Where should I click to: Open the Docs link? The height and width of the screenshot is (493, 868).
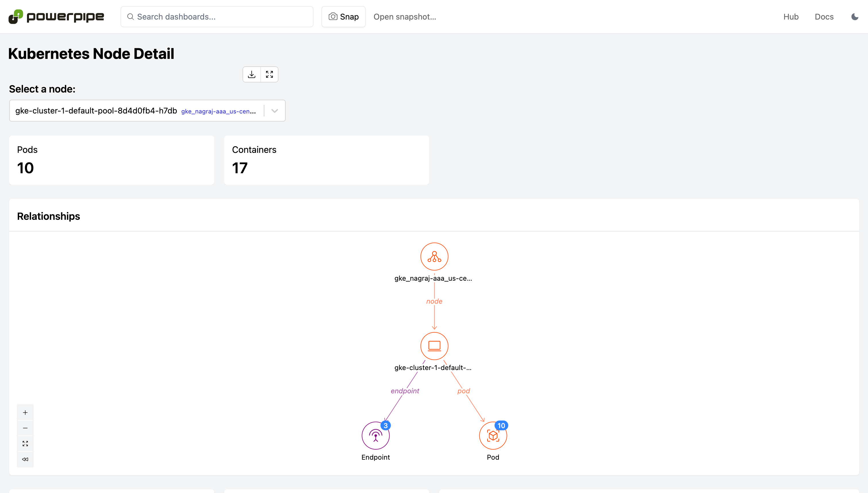[824, 17]
